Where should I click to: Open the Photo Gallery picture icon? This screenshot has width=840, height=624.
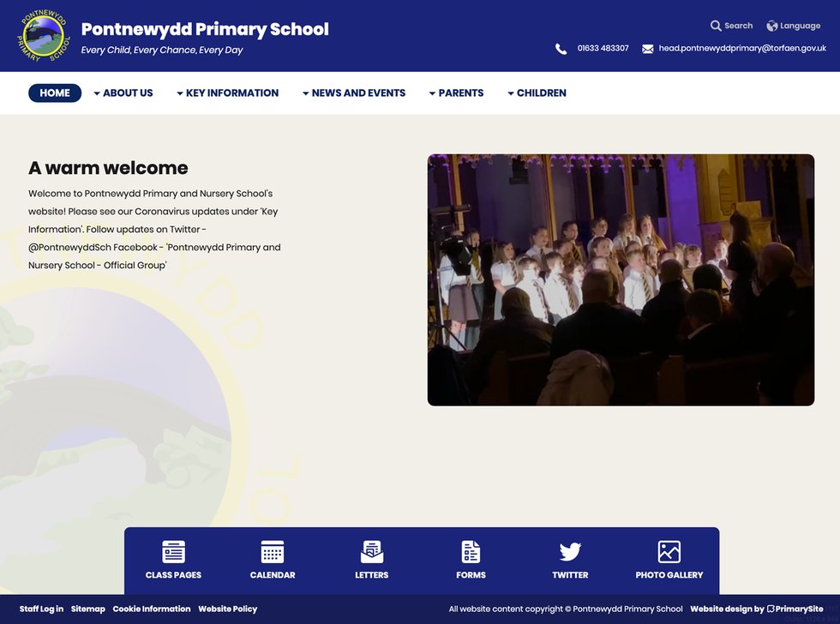coord(669,552)
